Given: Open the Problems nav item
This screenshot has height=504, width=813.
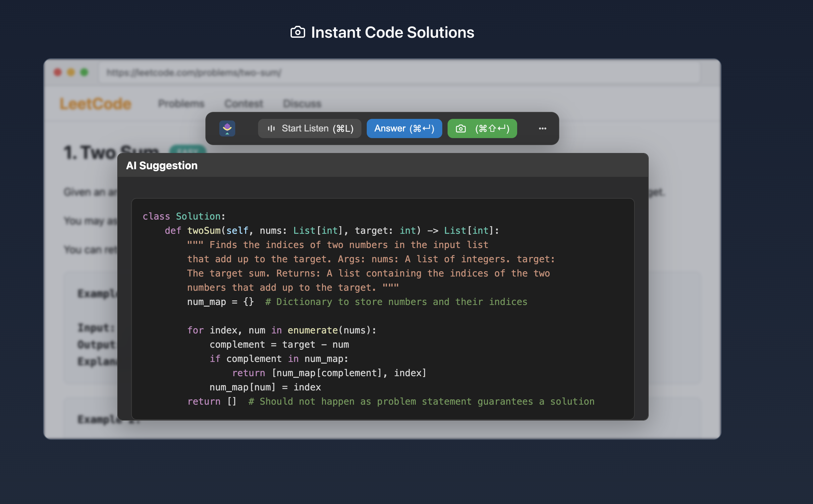Looking at the screenshot, I should click(181, 104).
